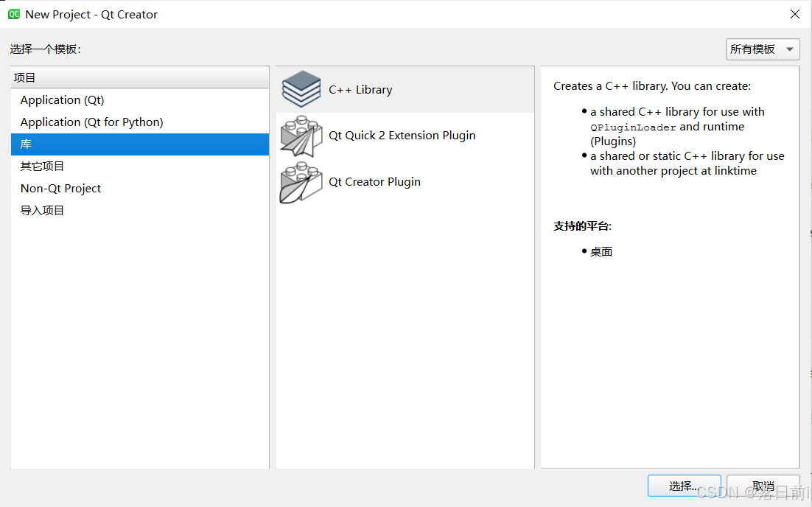Click the C++ Library stacked books icon
Screen dimensions: 812x507
coord(301,89)
